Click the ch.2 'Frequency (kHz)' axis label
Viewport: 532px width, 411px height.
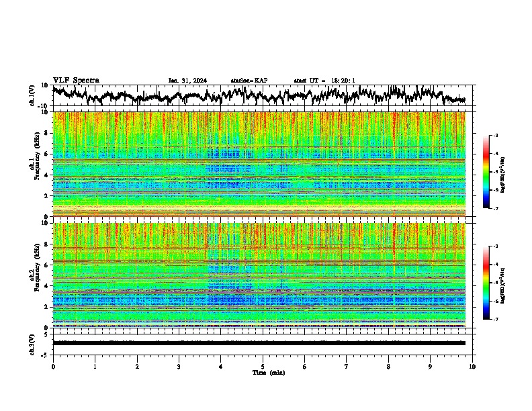(x=37, y=267)
